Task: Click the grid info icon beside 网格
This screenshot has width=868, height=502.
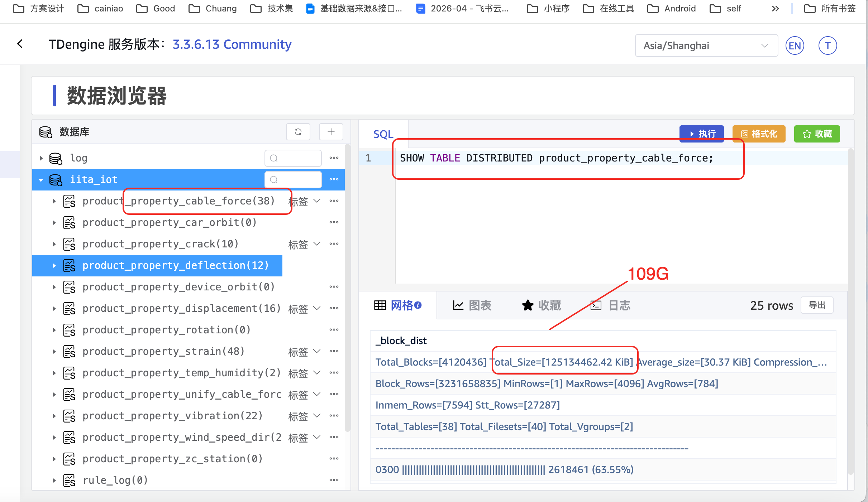Action: [x=418, y=305]
